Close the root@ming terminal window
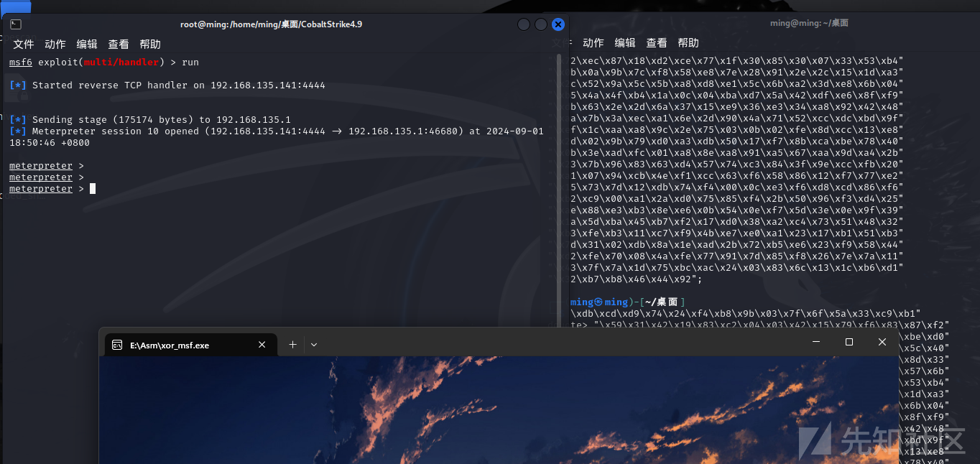Screen dimensions: 980x464 [x=558, y=24]
